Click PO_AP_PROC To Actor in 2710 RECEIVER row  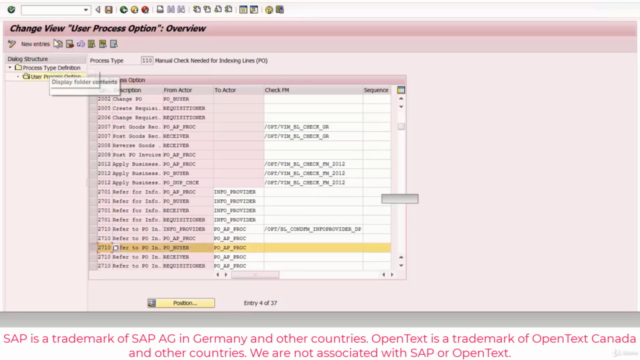tap(238, 257)
